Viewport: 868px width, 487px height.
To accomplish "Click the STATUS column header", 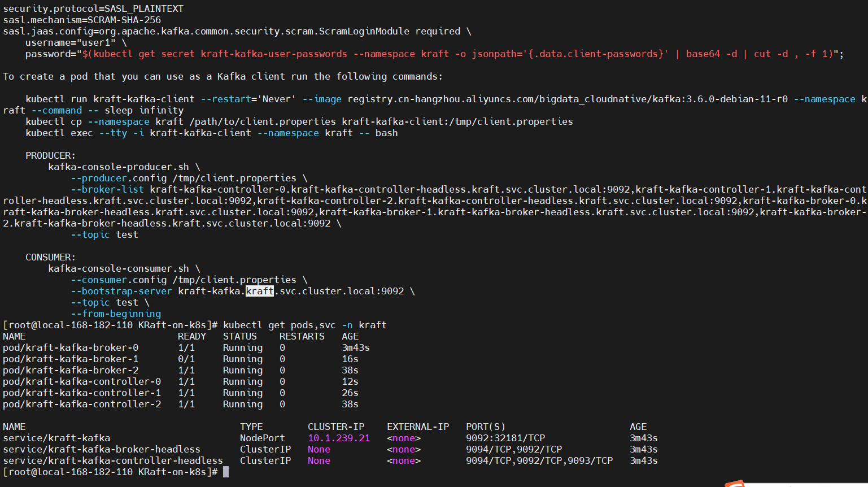I will tap(240, 337).
